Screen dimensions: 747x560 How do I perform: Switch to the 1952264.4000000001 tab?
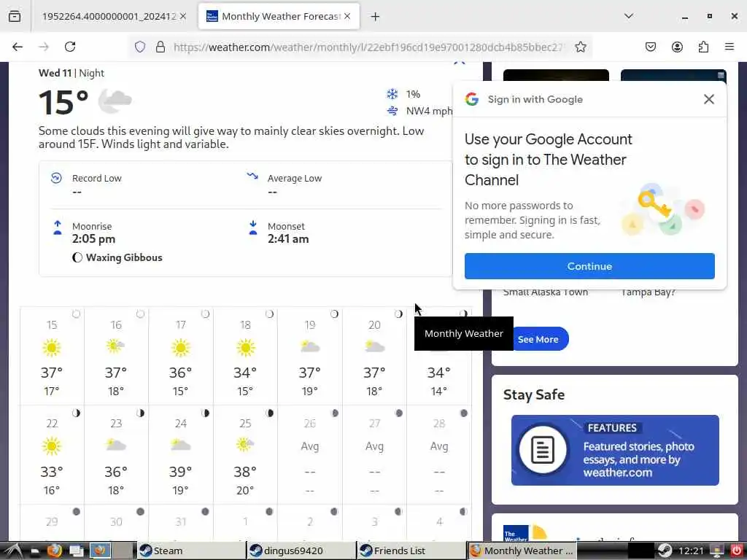click(109, 17)
